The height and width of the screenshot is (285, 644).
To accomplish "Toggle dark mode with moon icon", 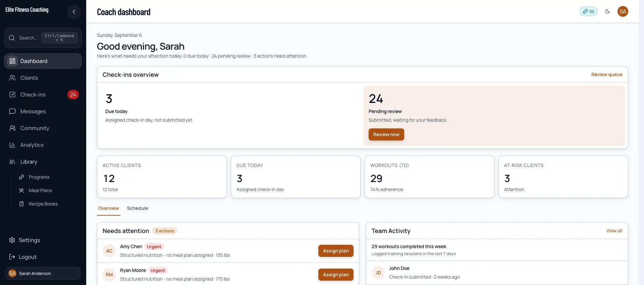I will (607, 11).
